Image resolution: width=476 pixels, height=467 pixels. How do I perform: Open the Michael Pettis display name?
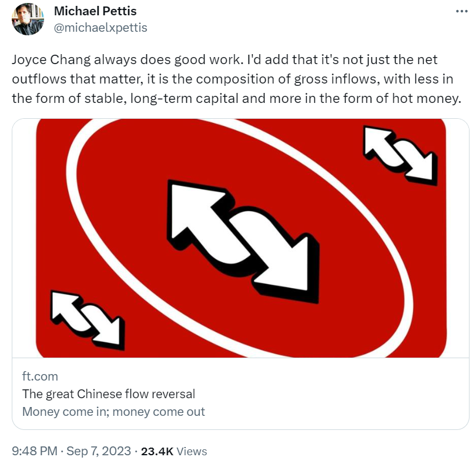pos(95,12)
